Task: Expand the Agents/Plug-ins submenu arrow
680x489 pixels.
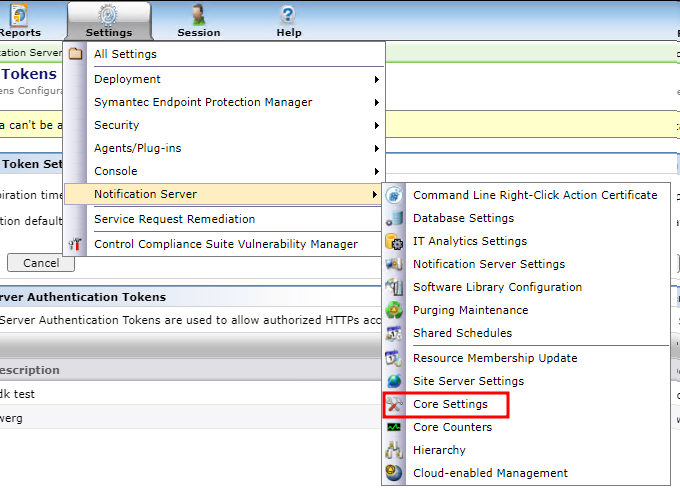Action: tap(376, 148)
